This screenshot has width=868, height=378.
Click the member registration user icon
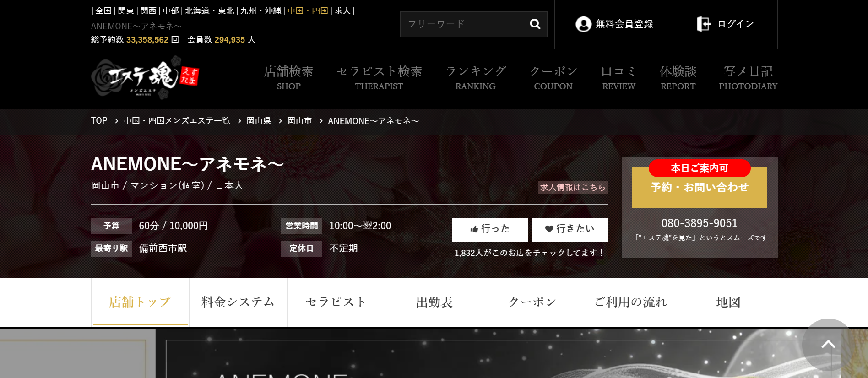tap(583, 24)
